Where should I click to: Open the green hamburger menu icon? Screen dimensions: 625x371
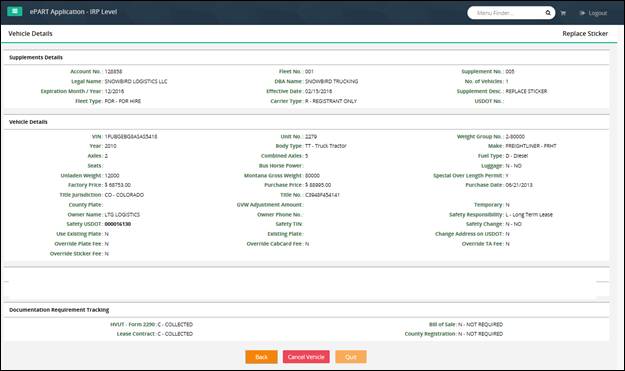click(15, 11)
